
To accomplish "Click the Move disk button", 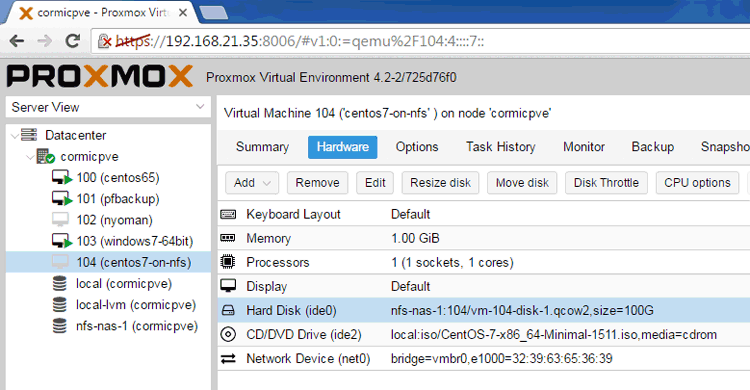I will click(x=522, y=183).
